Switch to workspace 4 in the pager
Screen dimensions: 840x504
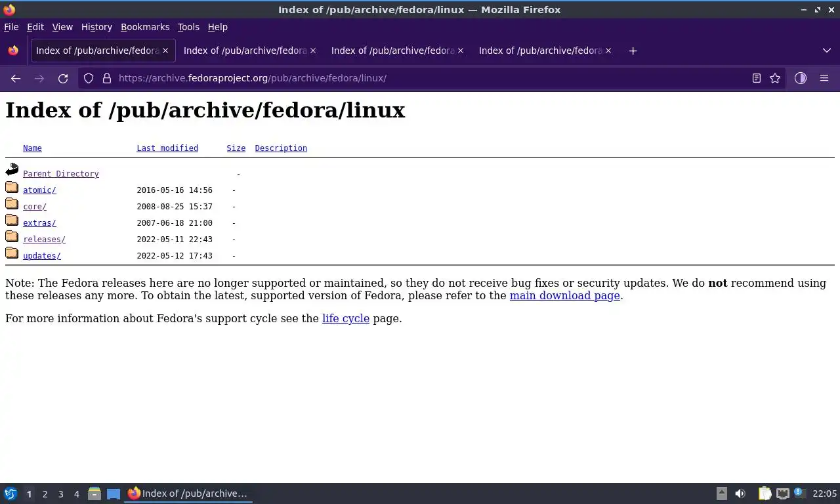[76, 493]
